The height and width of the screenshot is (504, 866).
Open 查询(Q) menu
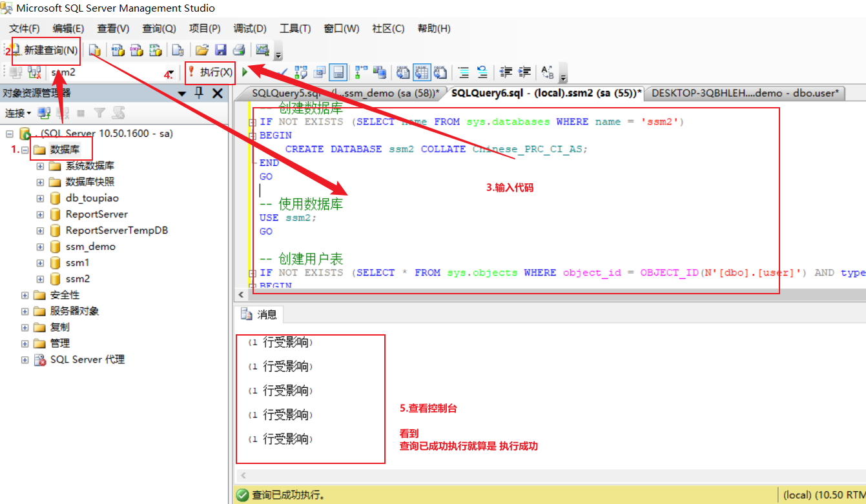pos(159,28)
